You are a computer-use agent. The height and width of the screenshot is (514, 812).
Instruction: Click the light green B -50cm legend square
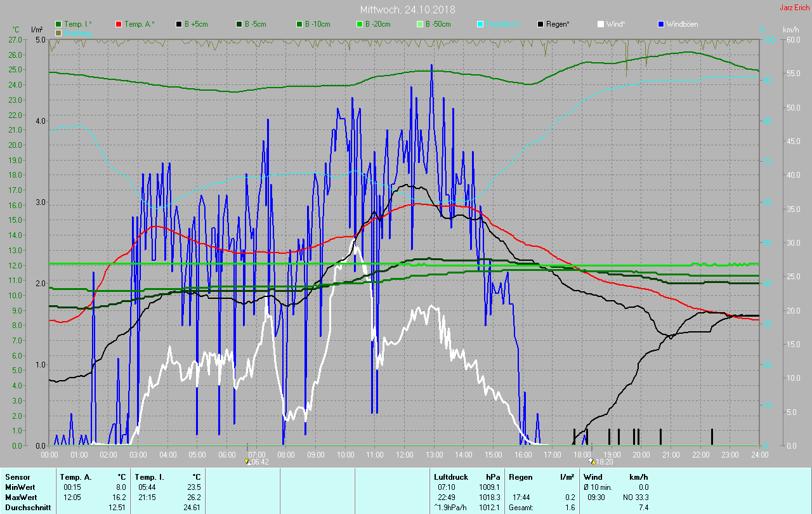[419, 24]
